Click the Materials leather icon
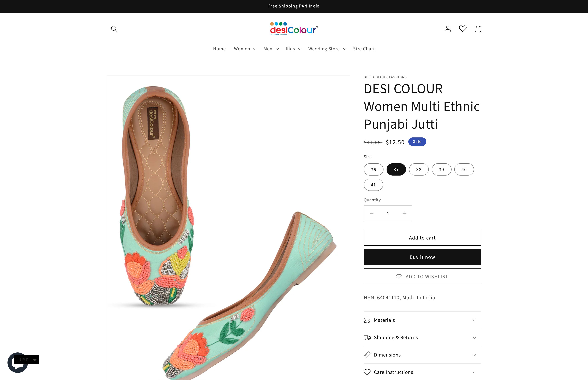This screenshot has height=380, width=588. click(368, 320)
